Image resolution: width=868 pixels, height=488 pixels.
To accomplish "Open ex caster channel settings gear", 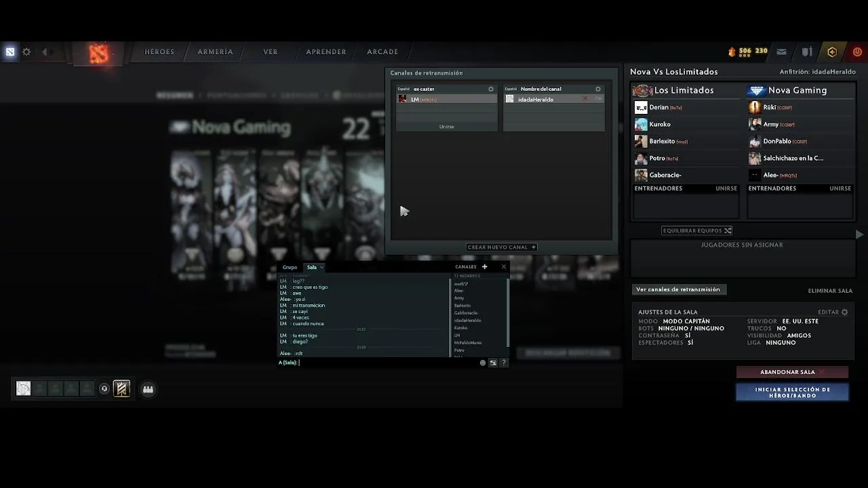I will [491, 89].
